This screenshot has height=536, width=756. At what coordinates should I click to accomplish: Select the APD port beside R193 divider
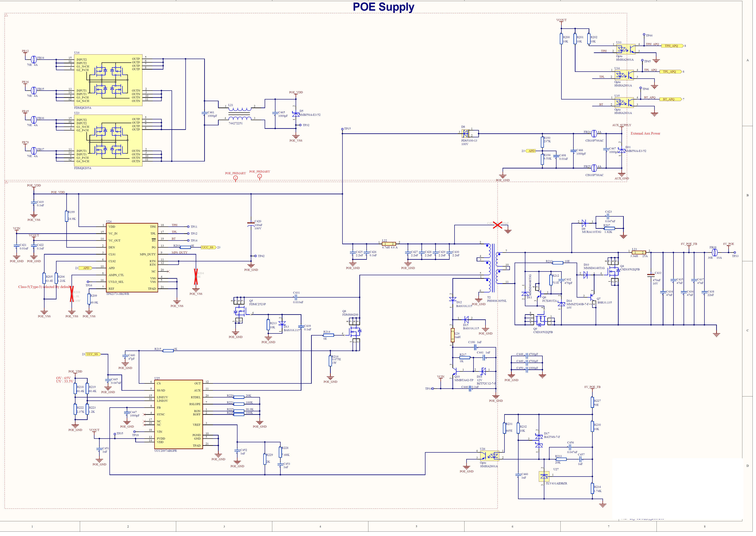click(x=531, y=151)
